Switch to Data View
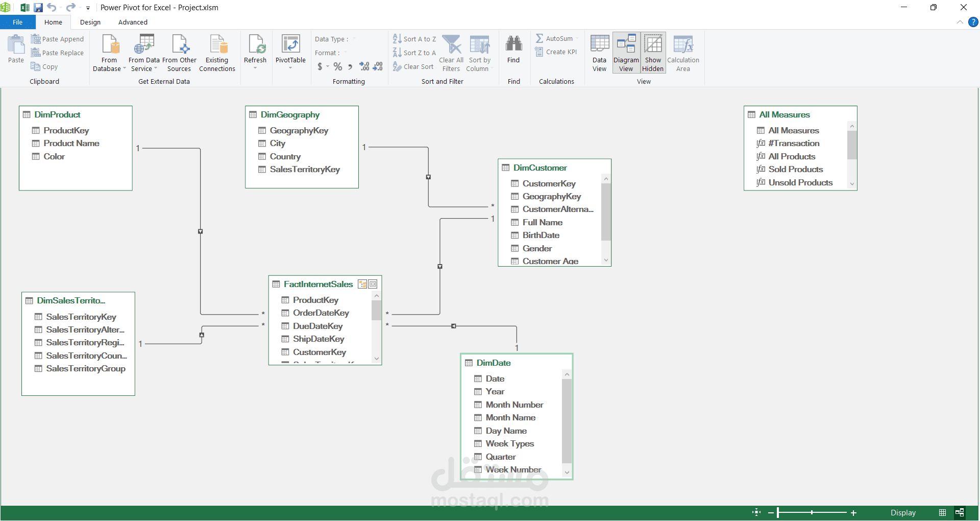This screenshot has width=980, height=521. (599, 53)
